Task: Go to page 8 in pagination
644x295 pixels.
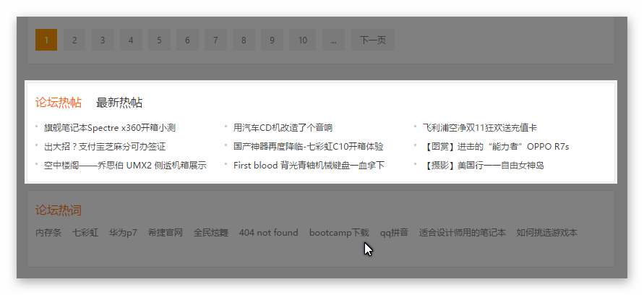Action: pos(244,40)
